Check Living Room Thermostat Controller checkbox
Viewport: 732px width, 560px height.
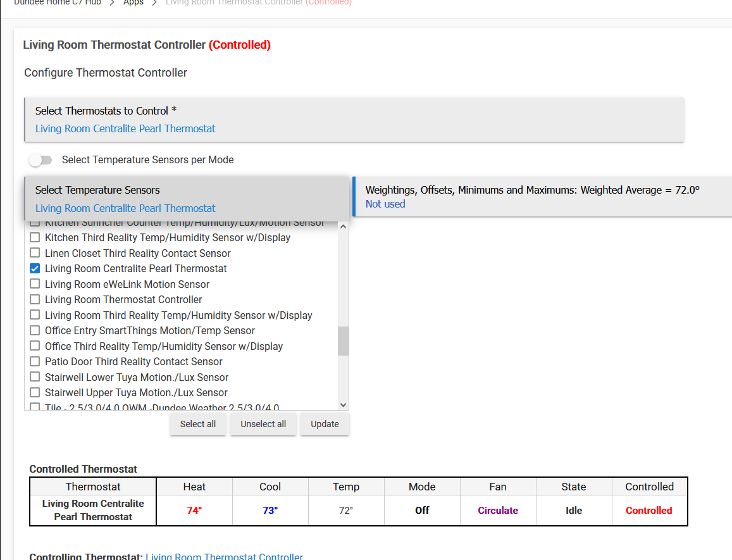pyautogui.click(x=35, y=299)
